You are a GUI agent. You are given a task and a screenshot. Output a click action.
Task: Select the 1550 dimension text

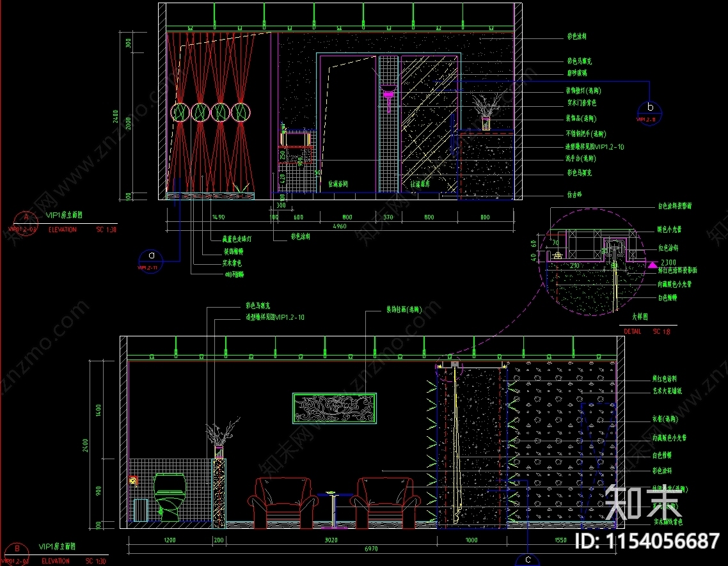560,540
